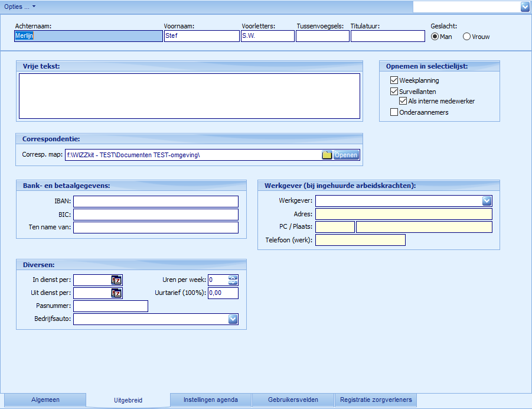Viewport: 532px width, 409px height.
Task: Click the Telefoon (werk) field
Action: pyautogui.click(x=360, y=240)
